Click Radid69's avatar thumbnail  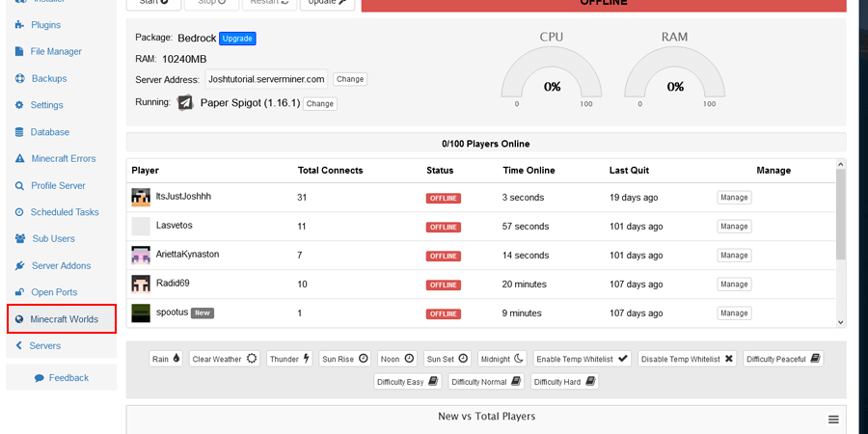click(x=141, y=284)
